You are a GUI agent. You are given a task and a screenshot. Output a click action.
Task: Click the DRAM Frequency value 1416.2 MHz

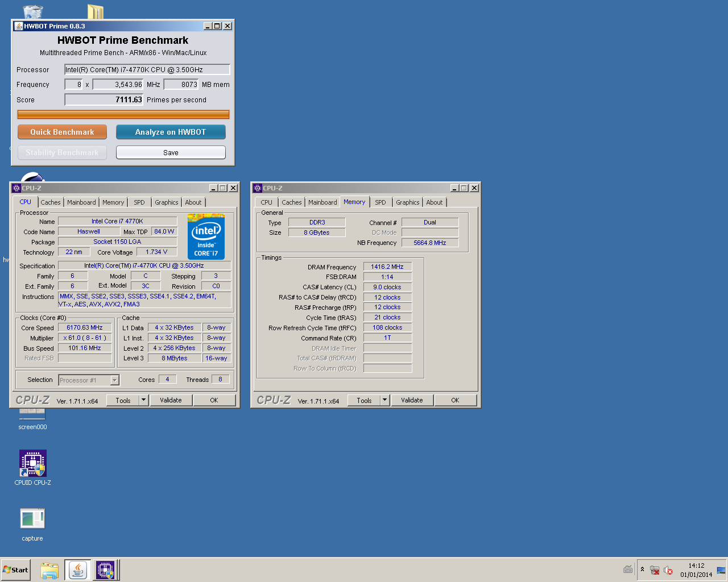(x=387, y=267)
